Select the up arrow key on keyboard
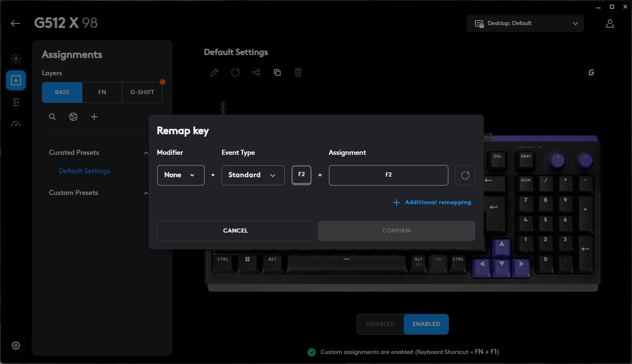The image size is (632, 364). click(x=501, y=248)
